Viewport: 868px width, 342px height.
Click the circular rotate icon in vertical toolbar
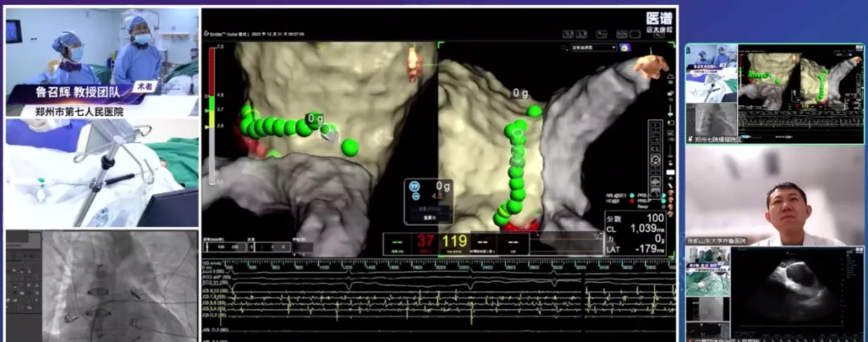coord(655,160)
